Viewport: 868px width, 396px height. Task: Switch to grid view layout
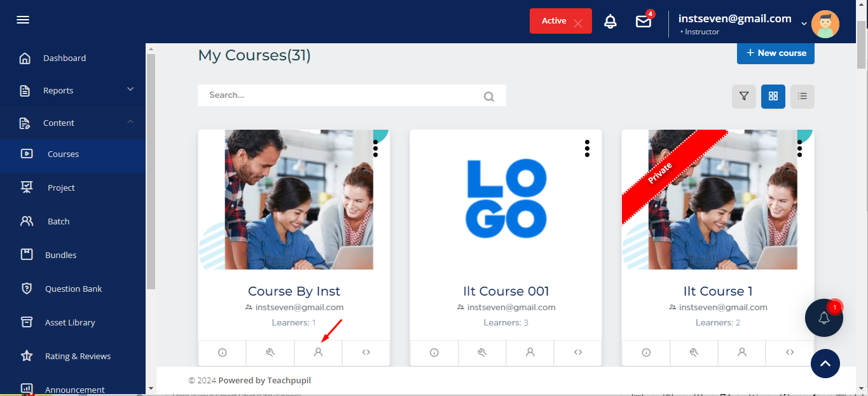pyautogui.click(x=773, y=97)
